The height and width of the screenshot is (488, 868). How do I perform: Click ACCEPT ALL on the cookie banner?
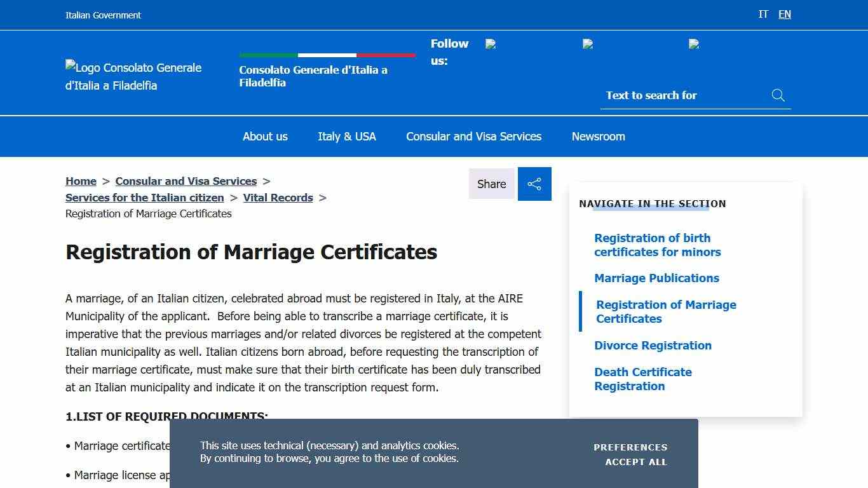click(635, 462)
